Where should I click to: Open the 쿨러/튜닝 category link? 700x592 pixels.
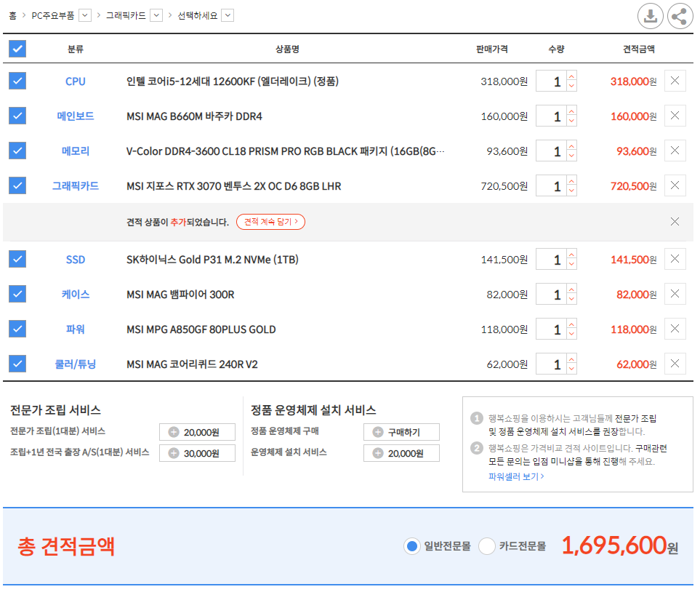click(x=76, y=364)
